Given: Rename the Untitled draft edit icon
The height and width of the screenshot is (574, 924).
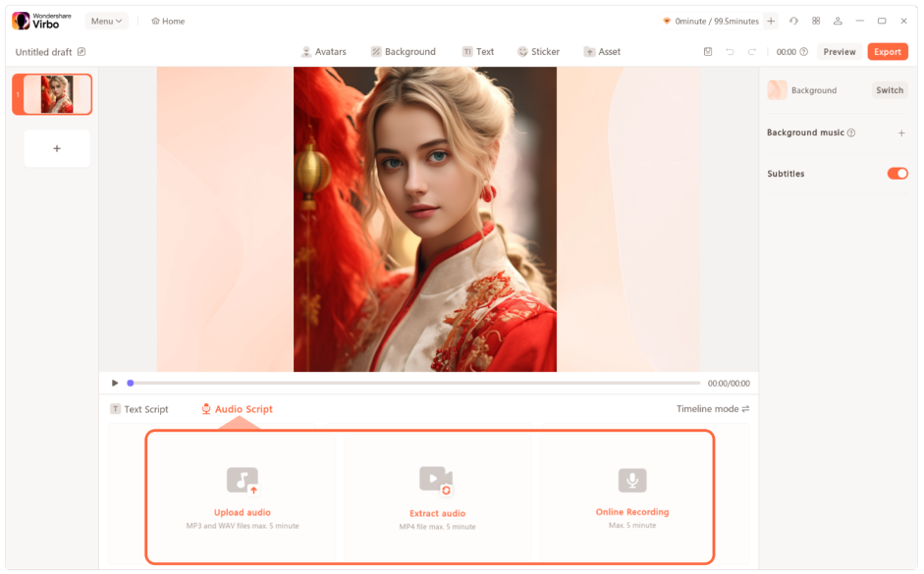Looking at the screenshot, I should point(82,52).
